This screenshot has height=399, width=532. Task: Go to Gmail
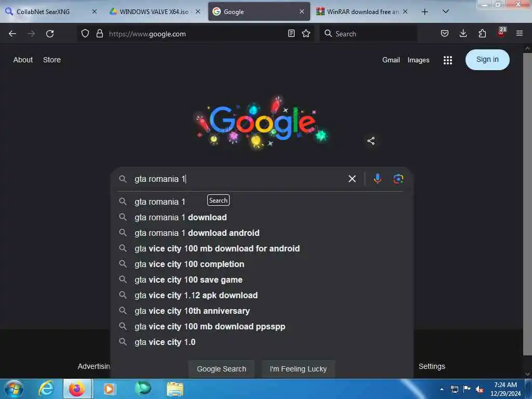391,60
